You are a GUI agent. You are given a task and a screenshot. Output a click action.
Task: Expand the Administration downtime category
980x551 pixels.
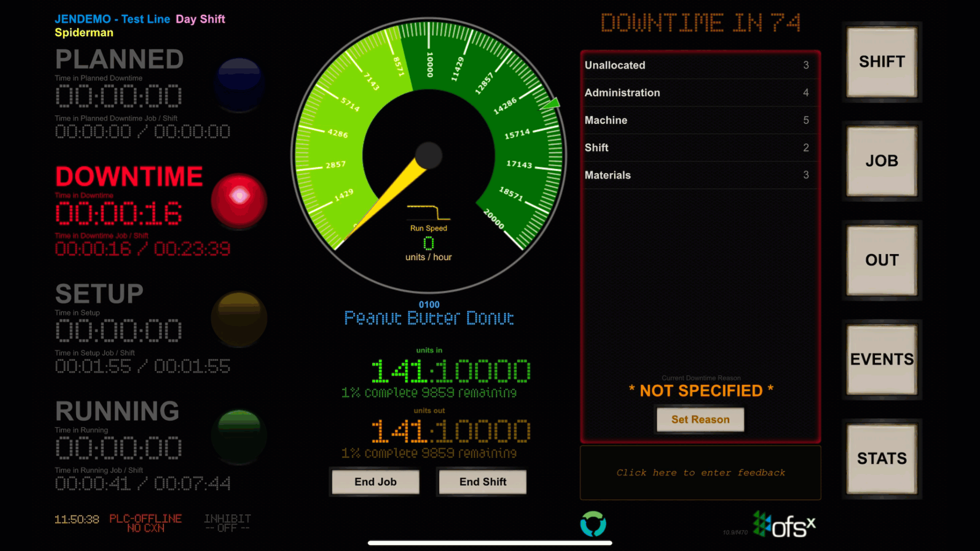pos(700,93)
